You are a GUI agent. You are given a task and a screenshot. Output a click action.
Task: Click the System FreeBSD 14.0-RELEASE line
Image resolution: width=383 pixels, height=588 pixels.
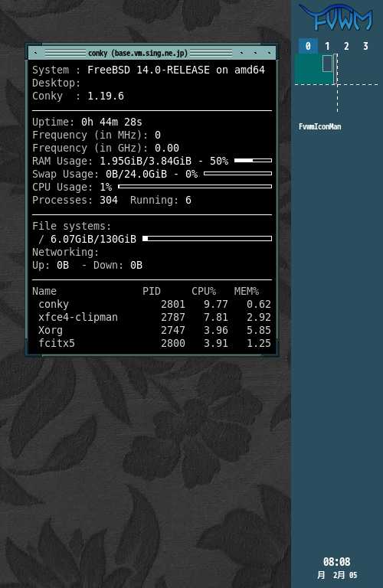pyautogui.click(x=149, y=70)
